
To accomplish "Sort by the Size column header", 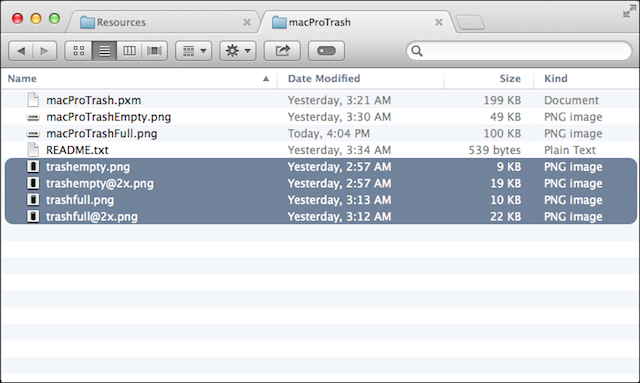I will [x=489, y=78].
